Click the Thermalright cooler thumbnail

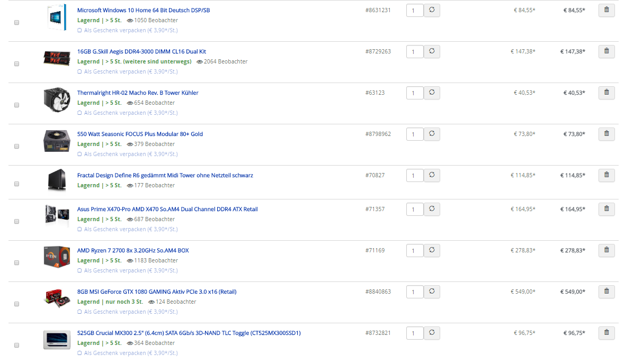(x=57, y=99)
